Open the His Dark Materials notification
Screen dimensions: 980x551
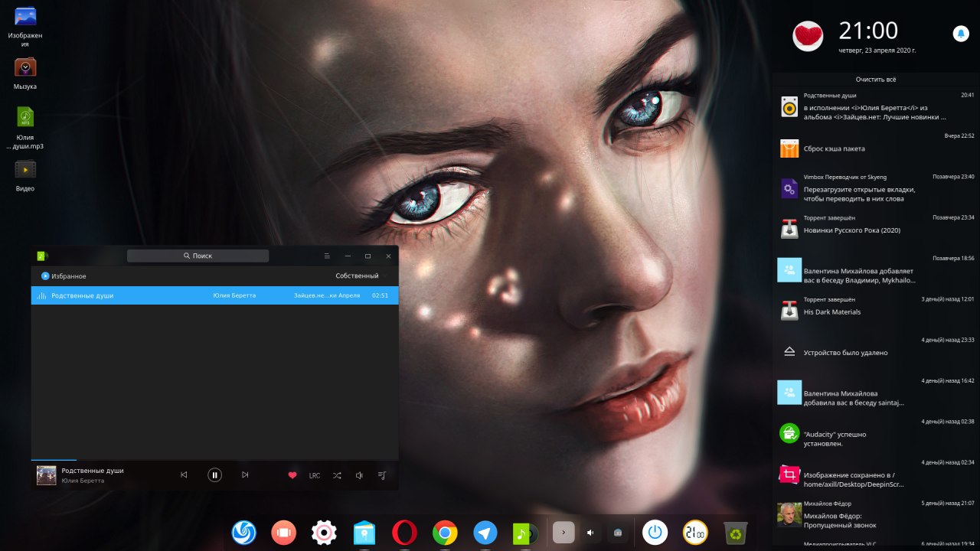[x=876, y=311]
